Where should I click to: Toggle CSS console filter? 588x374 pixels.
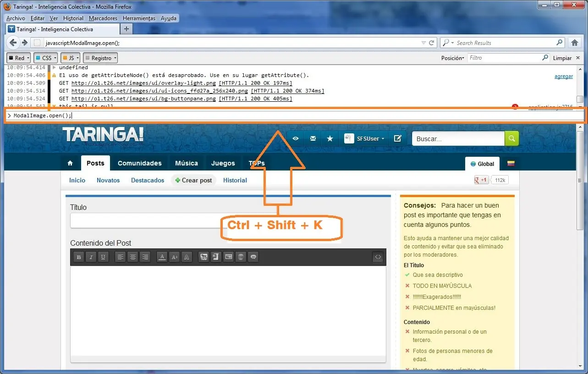click(x=45, y=58)
